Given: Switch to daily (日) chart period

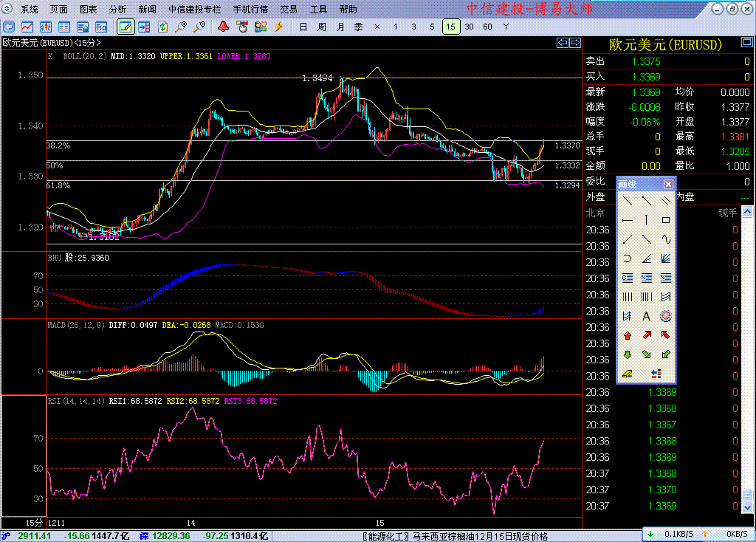Looking at the screenshot, I should pos(303,27).
